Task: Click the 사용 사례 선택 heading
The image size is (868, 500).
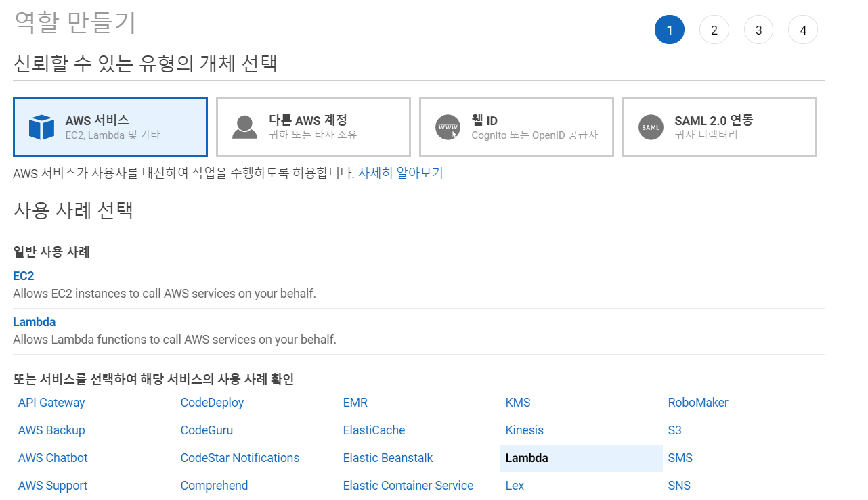Action: click(72, 210)
